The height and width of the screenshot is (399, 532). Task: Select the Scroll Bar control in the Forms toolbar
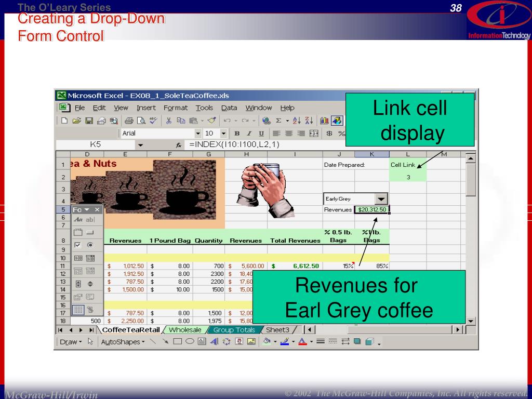[78, 284]
